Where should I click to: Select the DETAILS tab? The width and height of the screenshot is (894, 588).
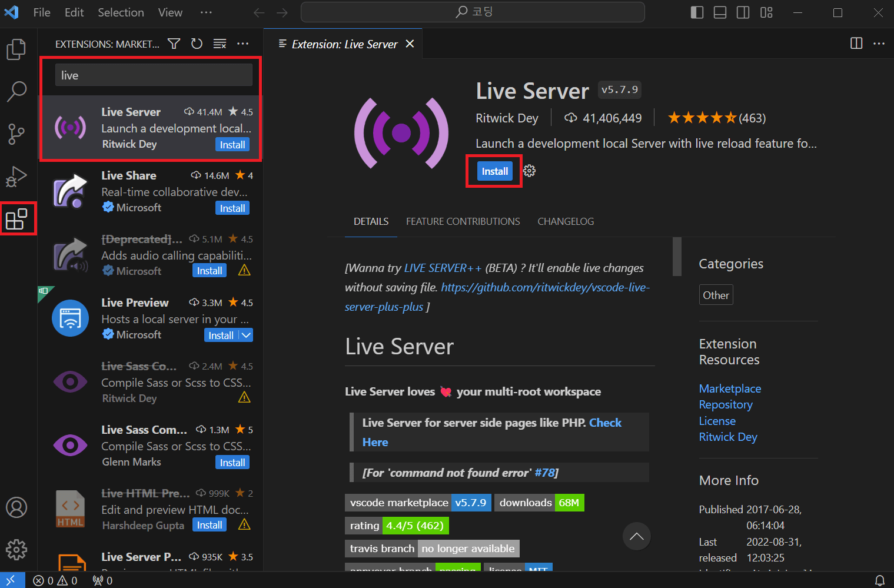371,221
